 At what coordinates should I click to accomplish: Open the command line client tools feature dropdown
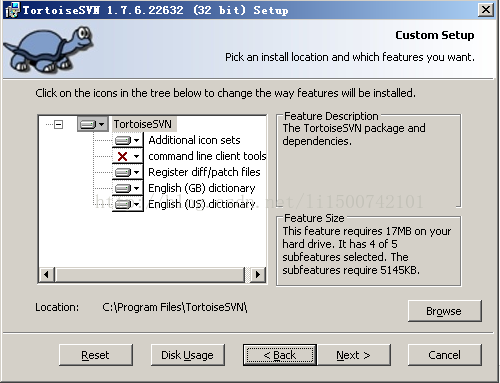point(128,156)
